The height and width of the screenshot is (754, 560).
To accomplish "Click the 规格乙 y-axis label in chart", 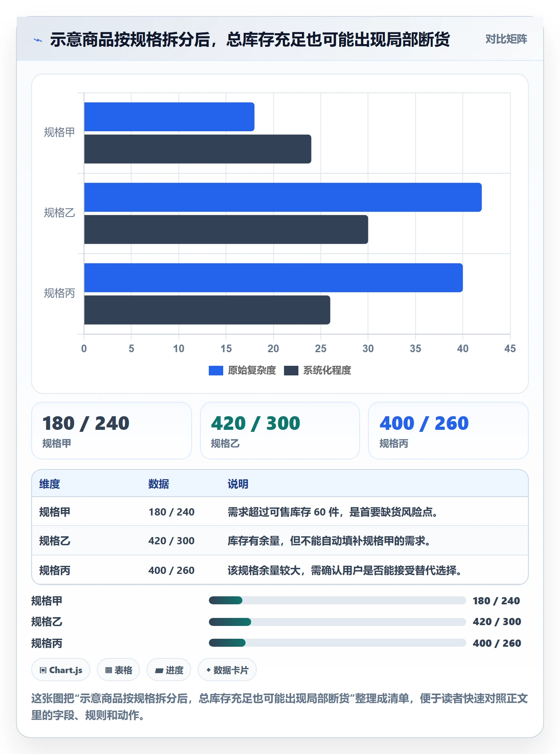I will point(59,213).
